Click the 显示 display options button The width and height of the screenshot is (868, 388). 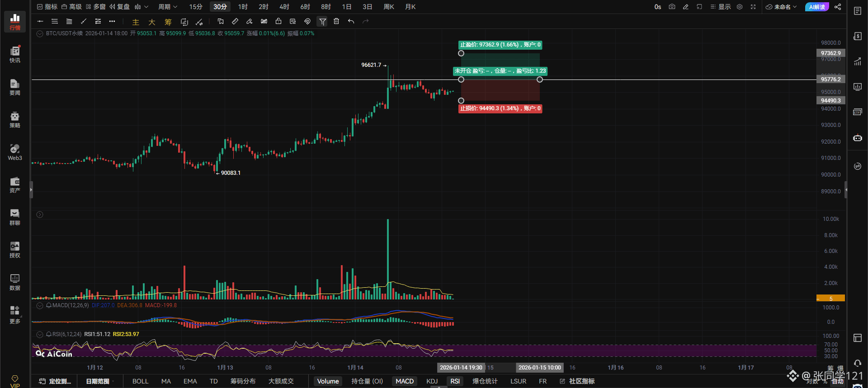[x=721, y=7]
